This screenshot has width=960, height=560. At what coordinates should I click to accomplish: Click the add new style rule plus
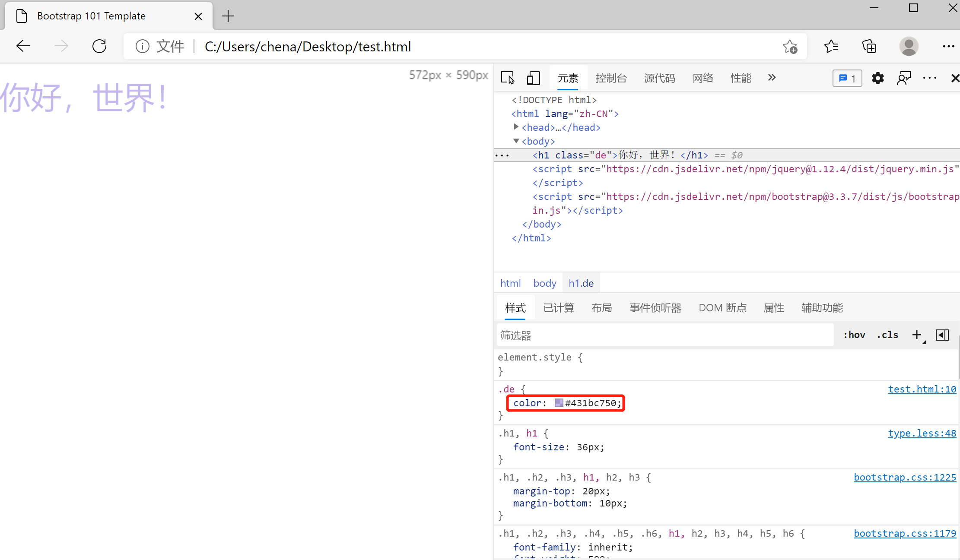click(x=917, y=335)
